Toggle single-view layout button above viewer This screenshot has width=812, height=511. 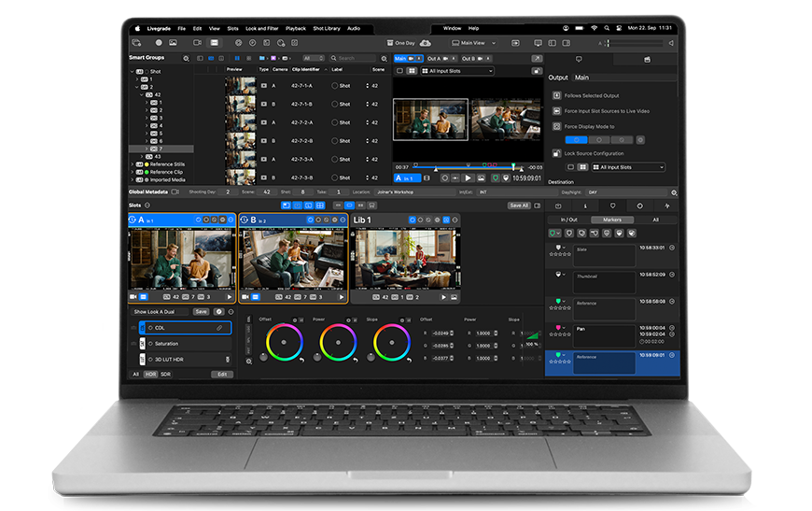coord(399,70)
